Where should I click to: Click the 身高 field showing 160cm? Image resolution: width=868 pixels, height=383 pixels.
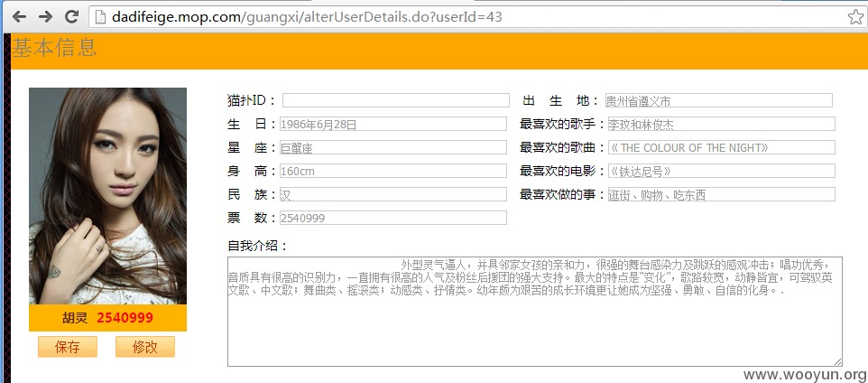[393, 171]
